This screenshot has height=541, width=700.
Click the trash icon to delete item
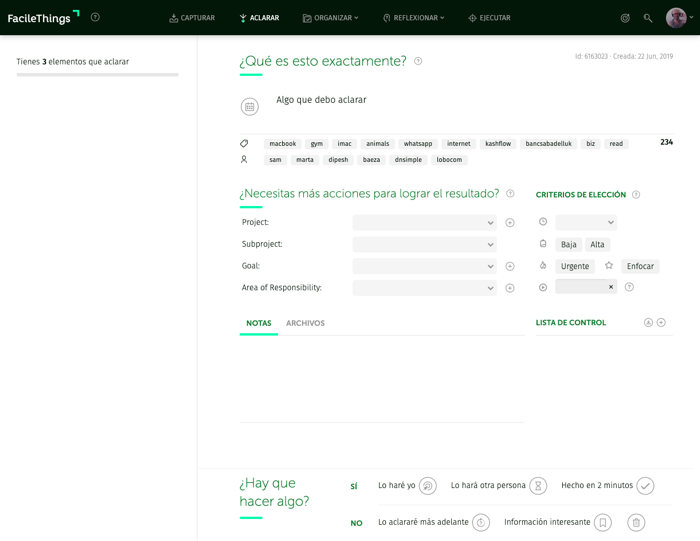tap(636, 523)
